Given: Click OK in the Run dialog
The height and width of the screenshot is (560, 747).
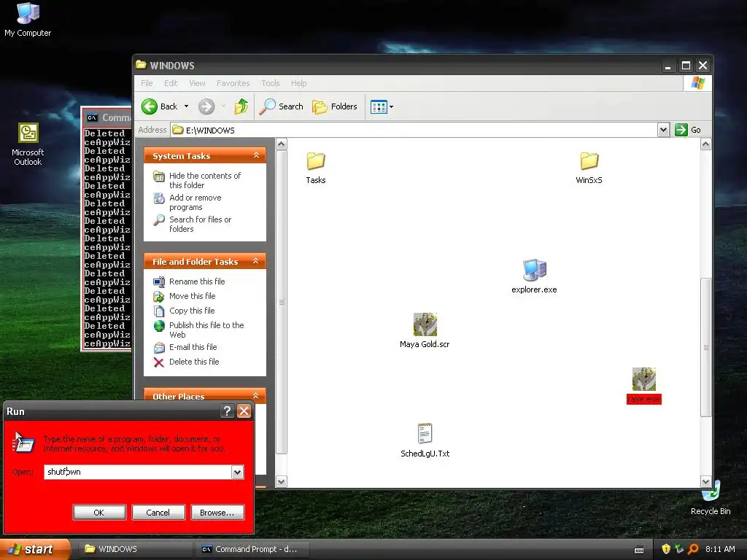Looking at the screenshot, I should tap(99, 513).
